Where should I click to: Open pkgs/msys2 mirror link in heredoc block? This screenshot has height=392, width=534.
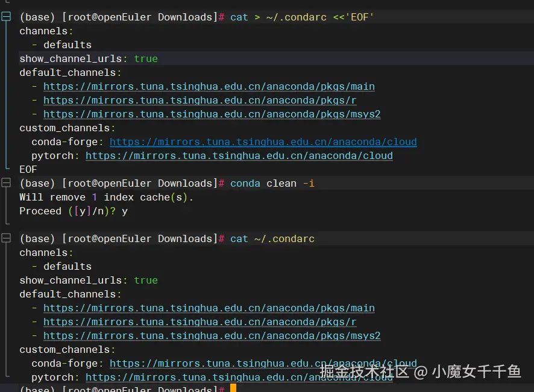[212, 114]
